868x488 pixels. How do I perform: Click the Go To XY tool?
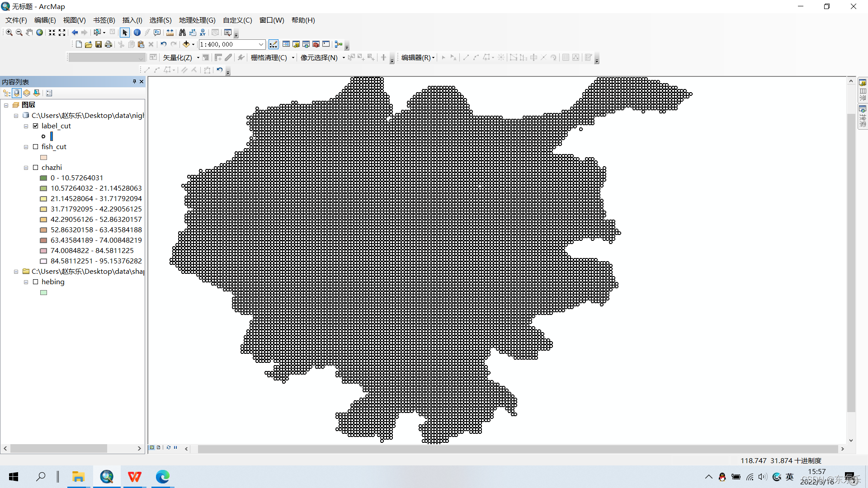(x=203, y=33)
